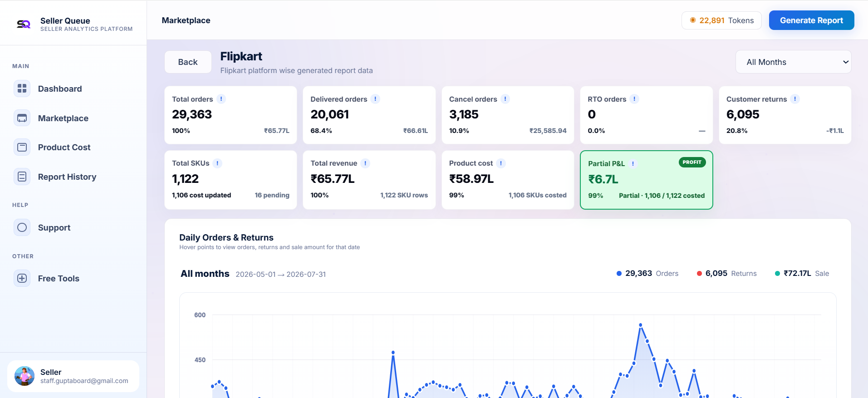Select Marketplace in the sidebar
This screenshot has height=398, width=868.
(x=63, y=118)
